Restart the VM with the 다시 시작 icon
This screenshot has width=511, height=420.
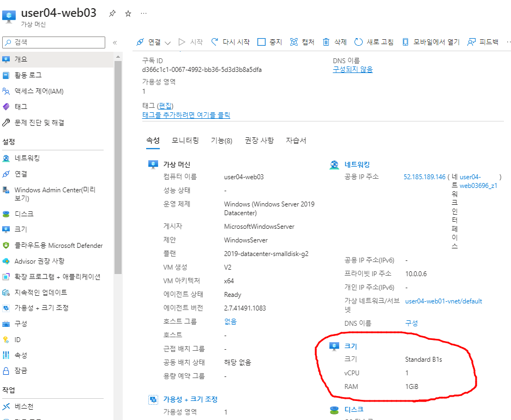point(214,42)
